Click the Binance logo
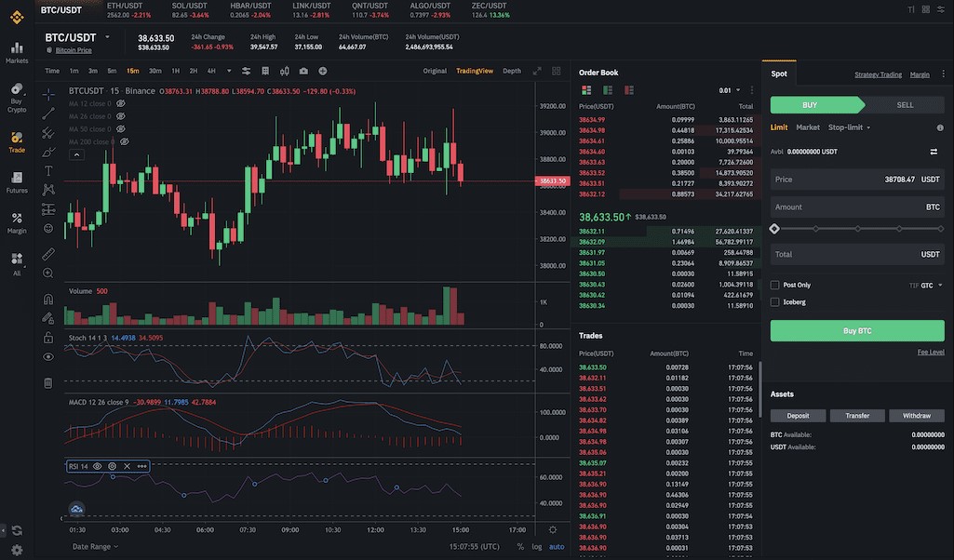This screenshot has width=954, height=560. pos(17,17)
